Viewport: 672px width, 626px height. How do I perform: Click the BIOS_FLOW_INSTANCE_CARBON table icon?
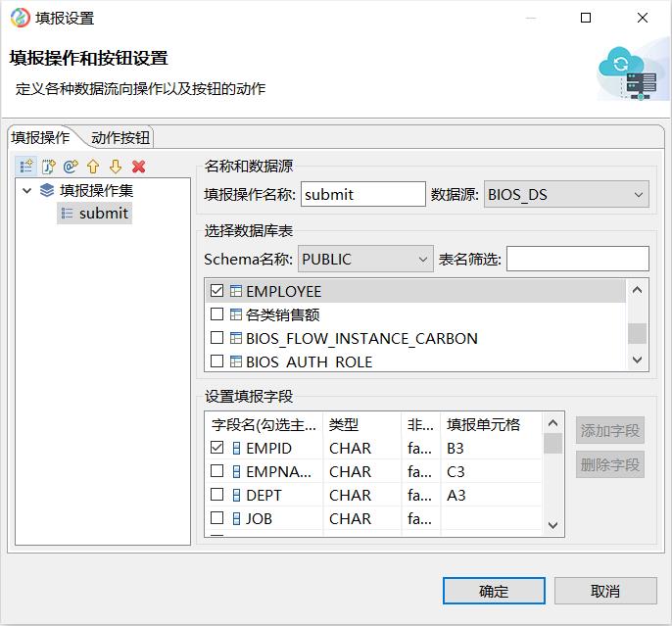tap(236, 338)
